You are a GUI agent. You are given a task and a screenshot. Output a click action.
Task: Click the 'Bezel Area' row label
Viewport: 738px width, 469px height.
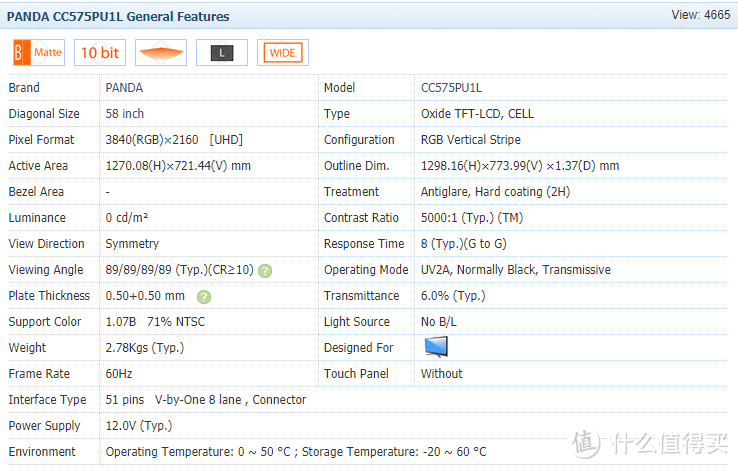click(36, 192)
